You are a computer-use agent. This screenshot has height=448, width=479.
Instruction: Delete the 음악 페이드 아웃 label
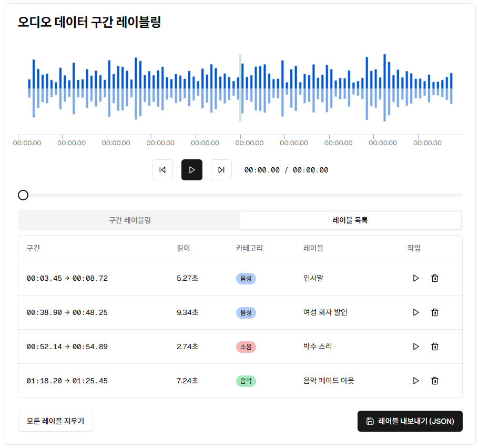point(434,380)
